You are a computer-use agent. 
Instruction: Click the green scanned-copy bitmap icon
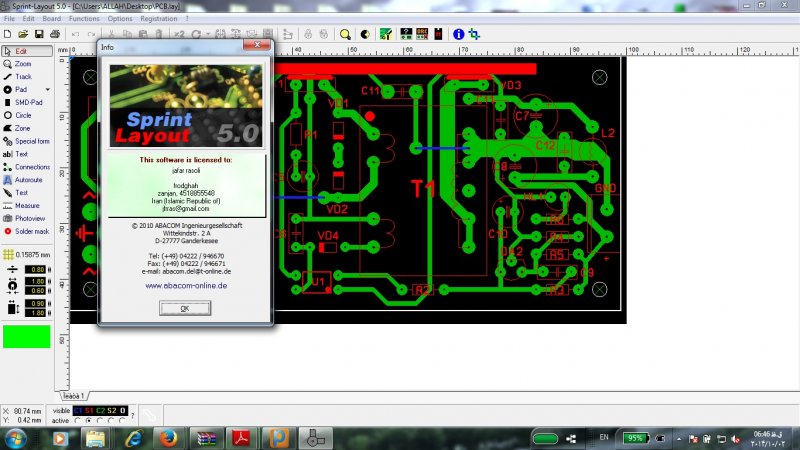click(386, 34)
